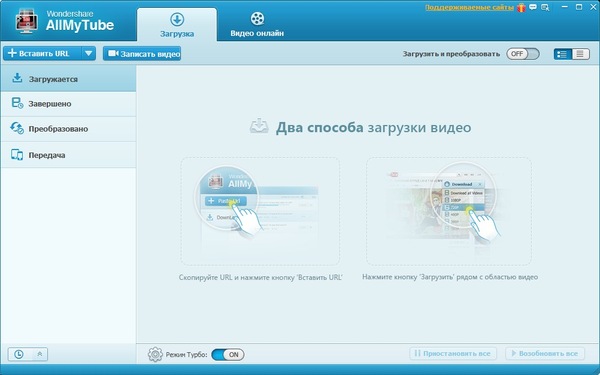Click the Записать видео button
Screen dimensions: 600x375
click(x=142, y=54)
